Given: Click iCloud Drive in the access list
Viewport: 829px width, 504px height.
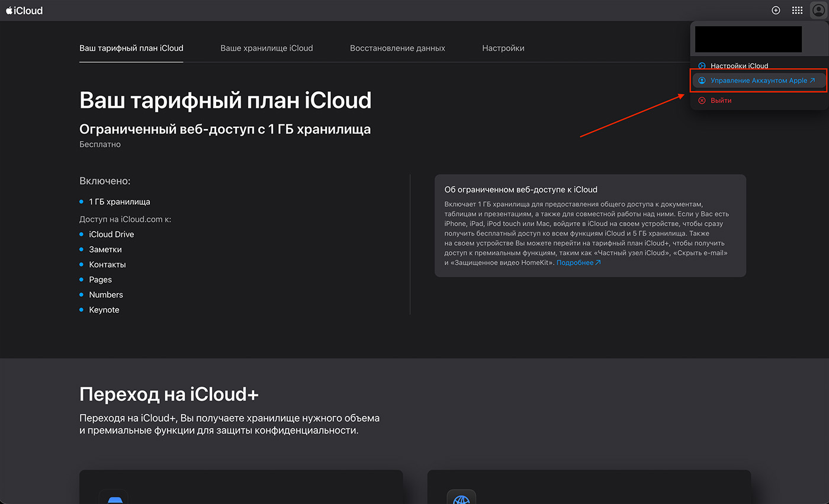Looking at the screenshot, I should [111, 235].
